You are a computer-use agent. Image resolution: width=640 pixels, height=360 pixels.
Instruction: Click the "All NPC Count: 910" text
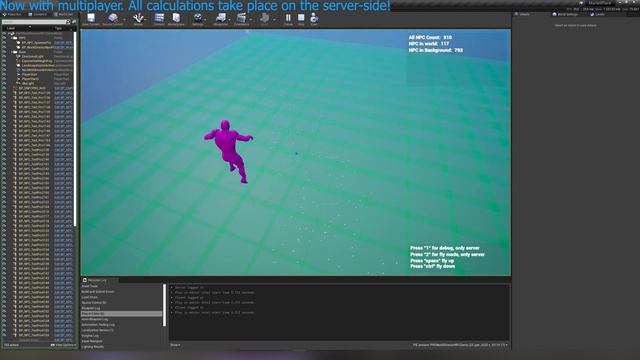point(430,38)
